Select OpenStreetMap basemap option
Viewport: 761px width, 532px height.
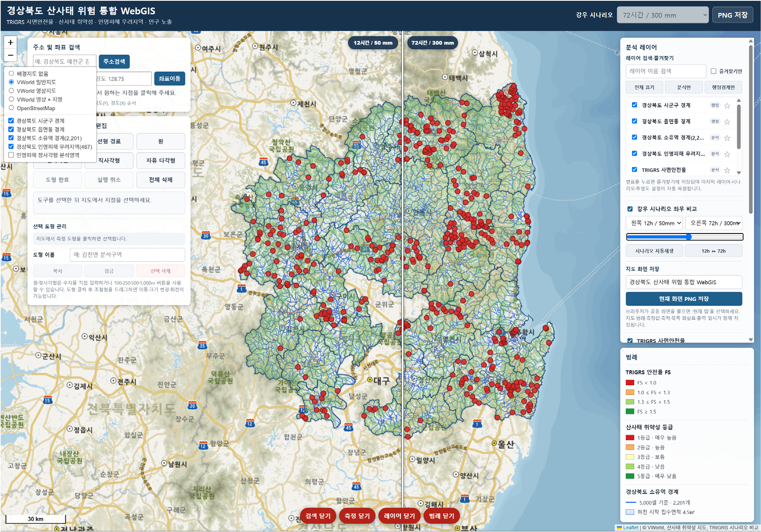tap(12, 108)
